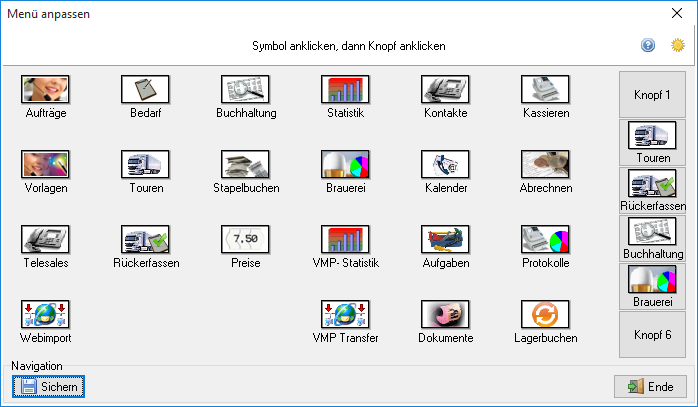Select the Statistik bar chart icon
Viewport: 698px width, 407px height.
(345, 89)
